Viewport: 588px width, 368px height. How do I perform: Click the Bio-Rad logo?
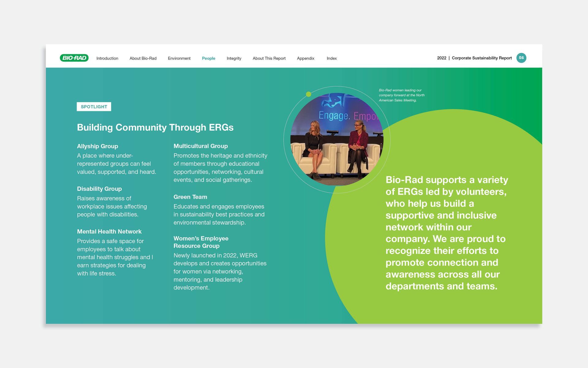(x=74, y=58)
